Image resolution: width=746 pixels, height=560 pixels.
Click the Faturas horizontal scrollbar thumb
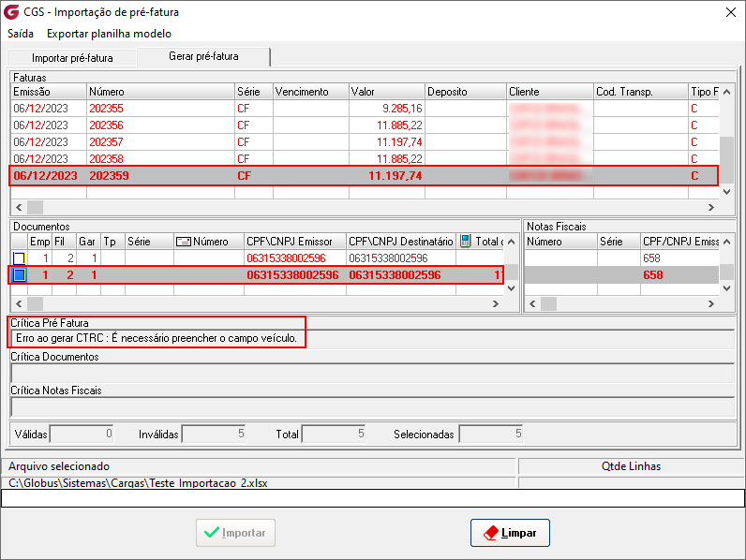[x=36, y=207]
